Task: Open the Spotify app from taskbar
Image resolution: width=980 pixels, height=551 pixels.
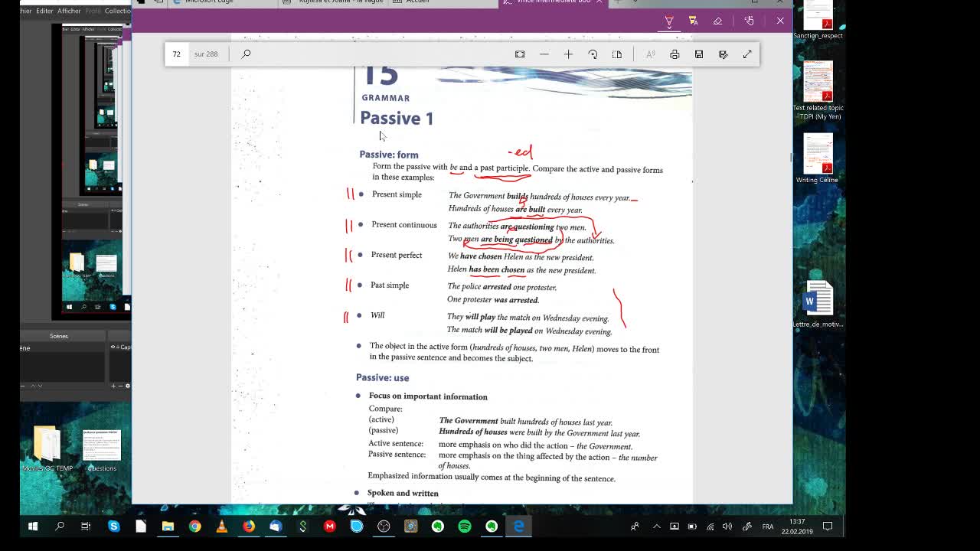Action: click(x=465, y=527)
